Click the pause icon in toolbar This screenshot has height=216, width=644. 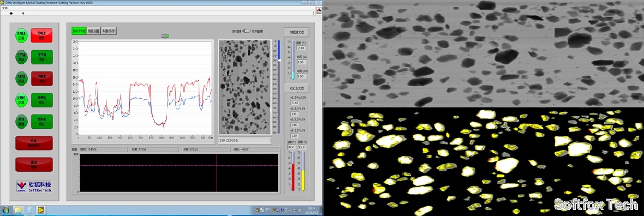pyautogui.click(x=22, y=13)
